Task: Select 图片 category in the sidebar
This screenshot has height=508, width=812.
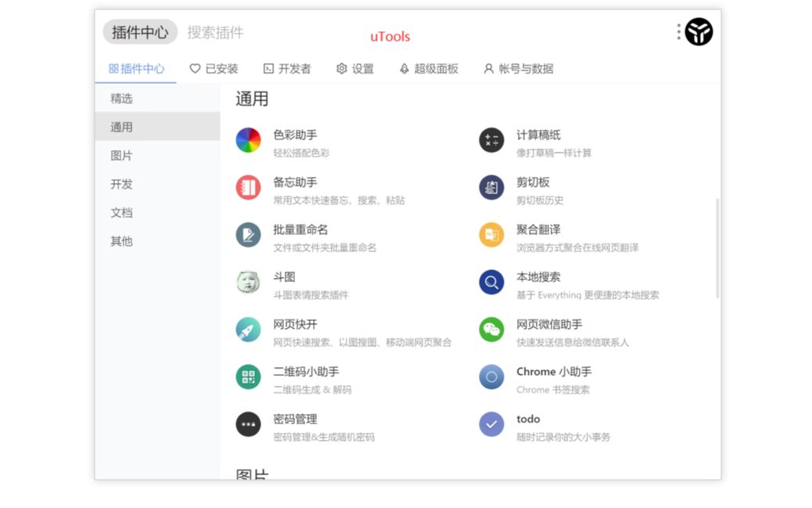Action: (120, 155)
